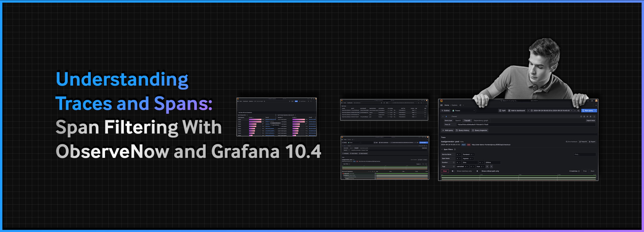The width and height of the screenshot is (644, 232).
Task: Click 2ms minimum duration field
Action: tap(470, 163)
